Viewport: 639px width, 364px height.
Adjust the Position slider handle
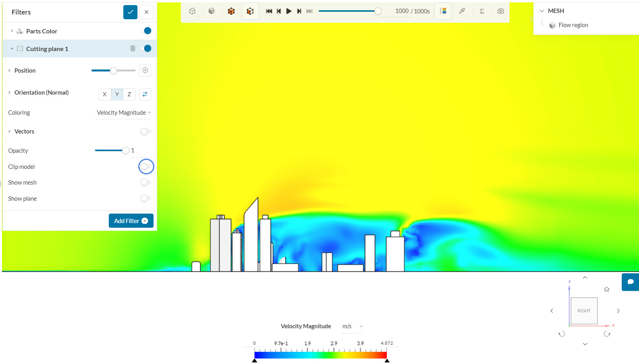114,71
